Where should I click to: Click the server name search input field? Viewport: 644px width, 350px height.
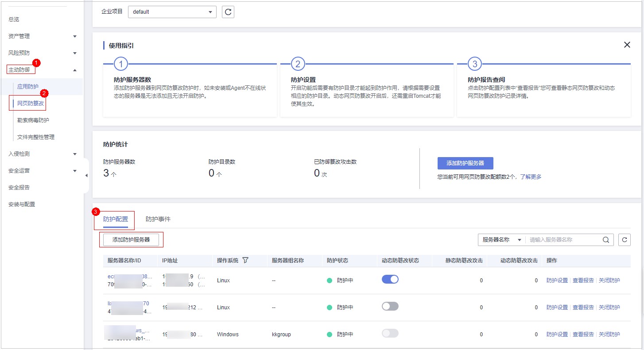coord(563,240)
